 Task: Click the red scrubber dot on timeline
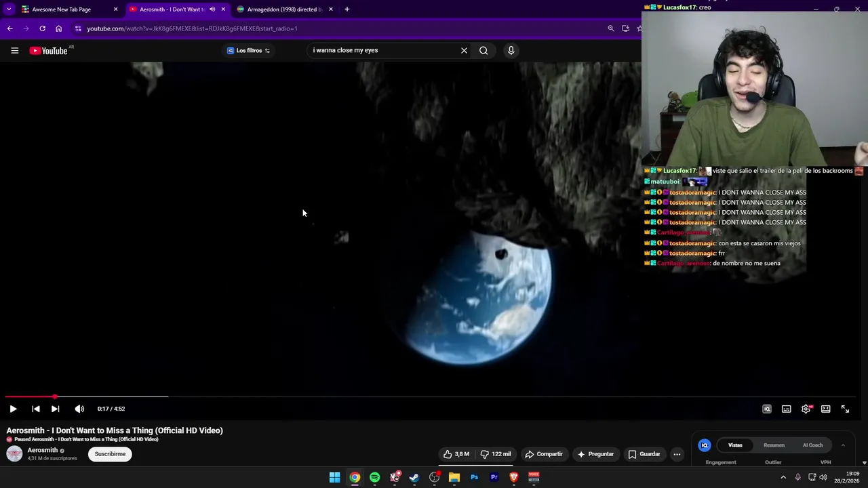tap(55, 396)
